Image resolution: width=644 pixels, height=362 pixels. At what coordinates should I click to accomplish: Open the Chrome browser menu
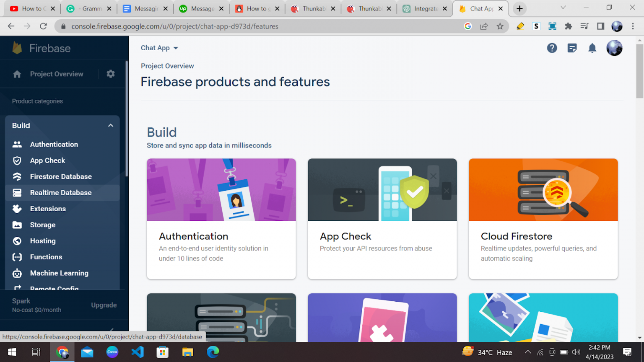click(x=633, y=26)
